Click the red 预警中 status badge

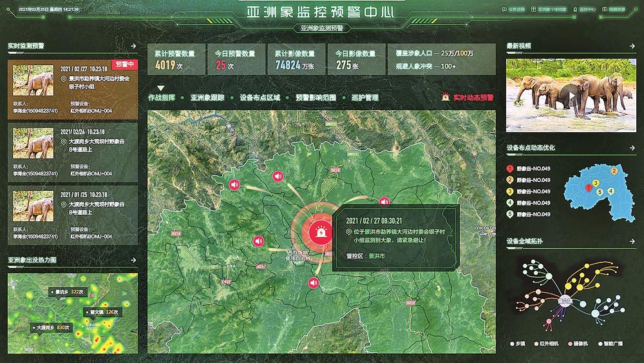(x=124, y=64)
